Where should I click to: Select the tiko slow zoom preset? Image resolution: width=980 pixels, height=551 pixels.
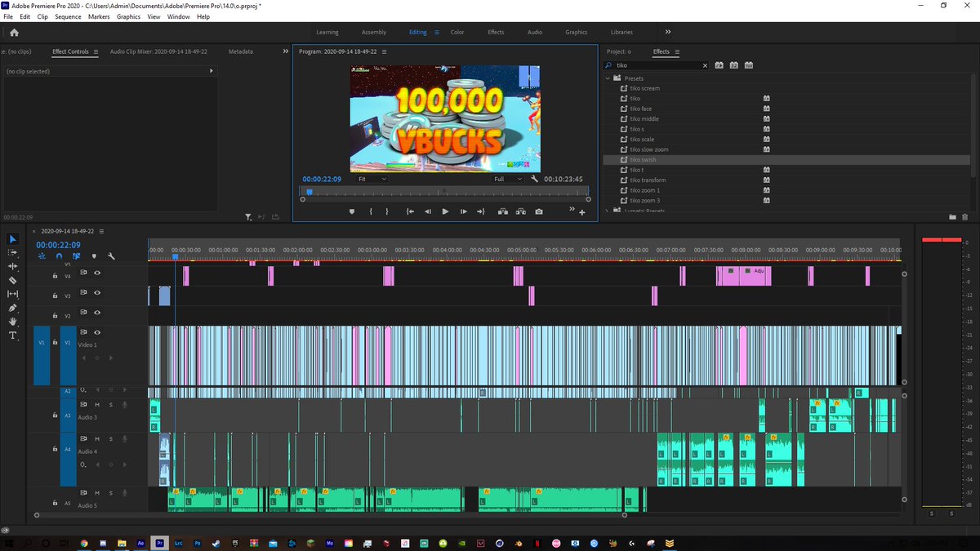(649, 149)
